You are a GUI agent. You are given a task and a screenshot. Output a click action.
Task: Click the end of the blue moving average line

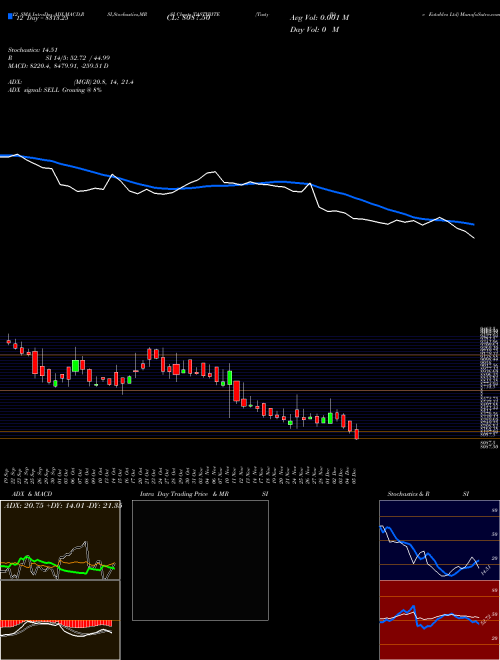pos(473,224)
